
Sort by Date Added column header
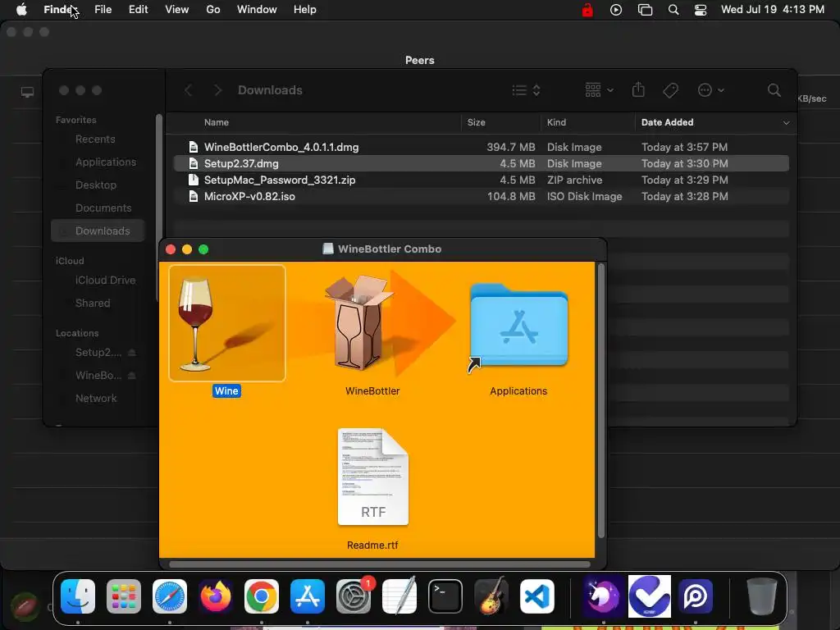coord(668,123)
